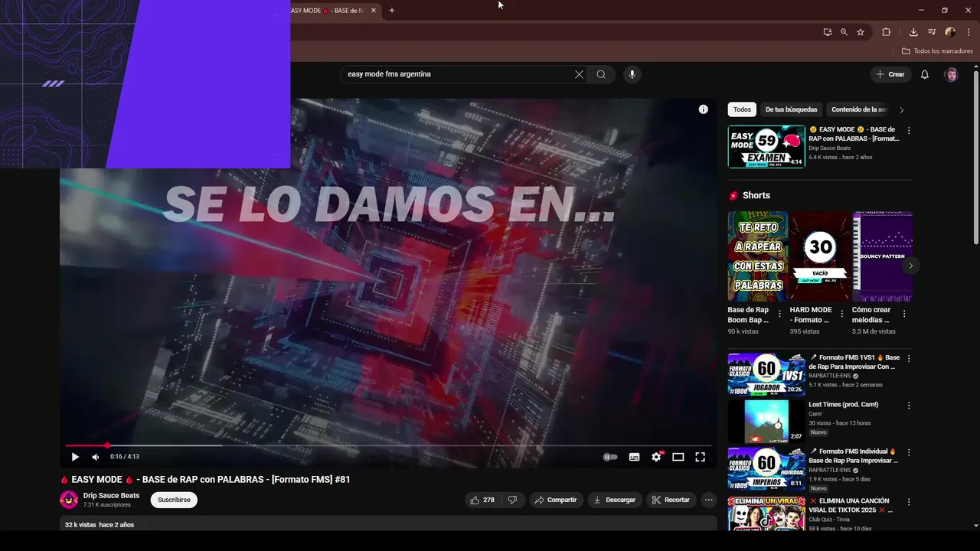Select the Contenido de la serie chip
The image size is (980, 551).
[x=858, y=109]
